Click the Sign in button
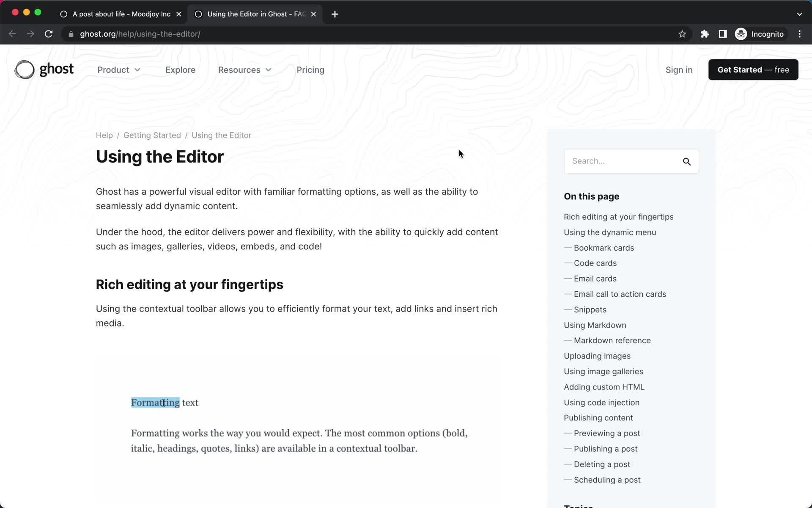Screen dimensions: 812x508 pos(679,70)
